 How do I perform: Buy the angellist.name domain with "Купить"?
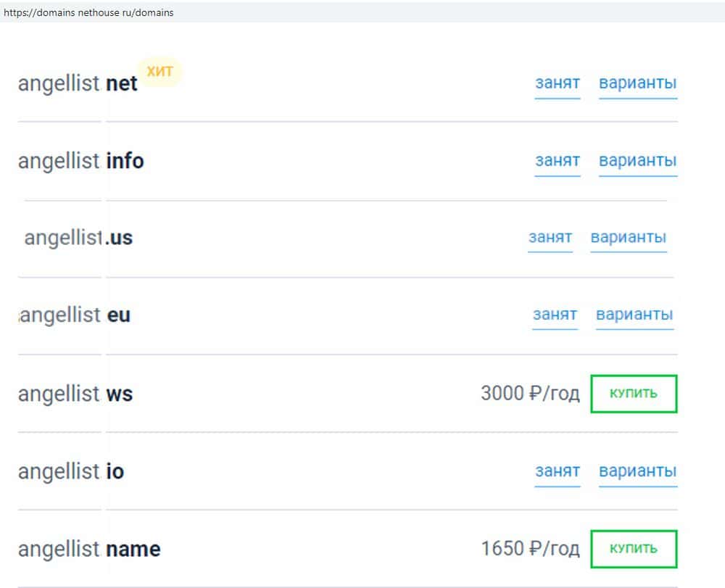point(634,549)
